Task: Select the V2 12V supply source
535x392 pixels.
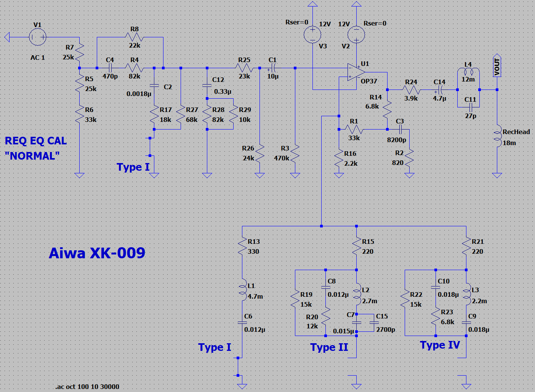Action: (356, 35)
